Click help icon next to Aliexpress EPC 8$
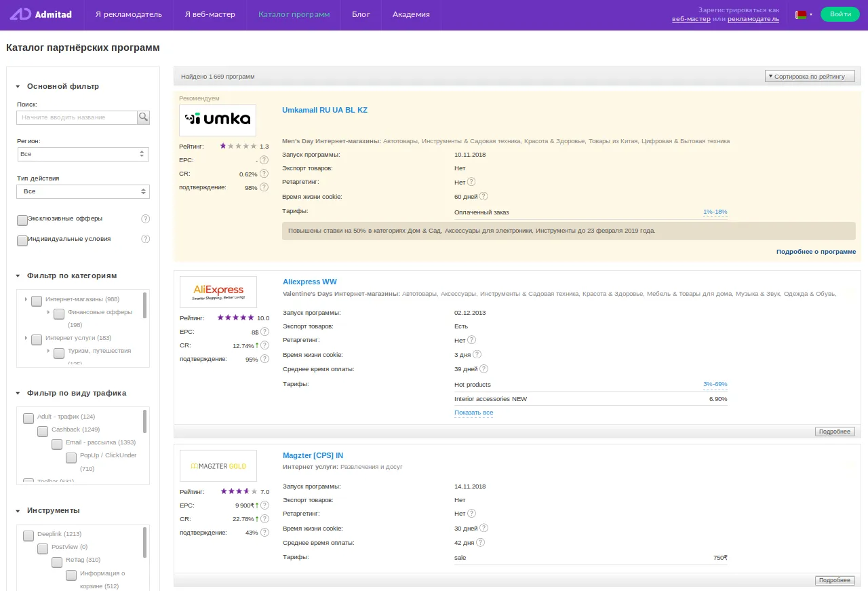The image size is (868, 591). pos(264,332)
